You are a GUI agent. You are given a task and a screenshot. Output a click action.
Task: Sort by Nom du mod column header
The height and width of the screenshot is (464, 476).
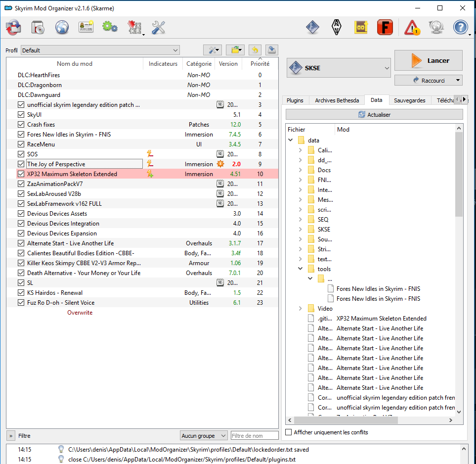pos(75,63)
